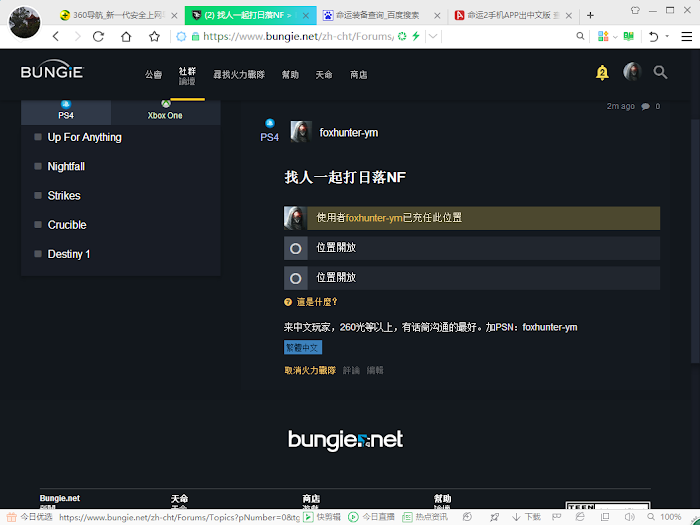Close the 360导航 tab
Screen dimensions: 700x525
(174, 16)
